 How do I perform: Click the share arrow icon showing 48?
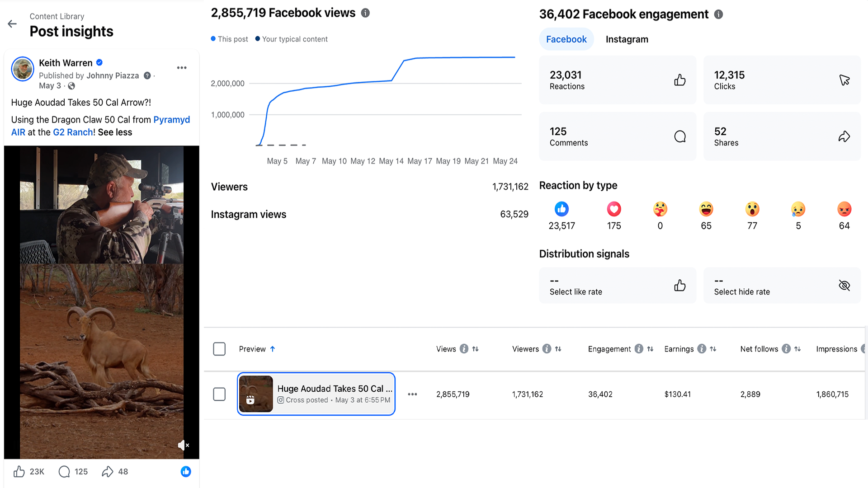pyautogui.click(x=108, y=472)
